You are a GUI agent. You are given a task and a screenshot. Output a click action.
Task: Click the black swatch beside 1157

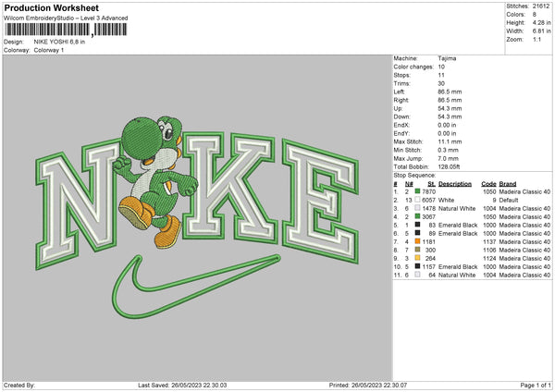pyautogui.click(x=417, y=266)
